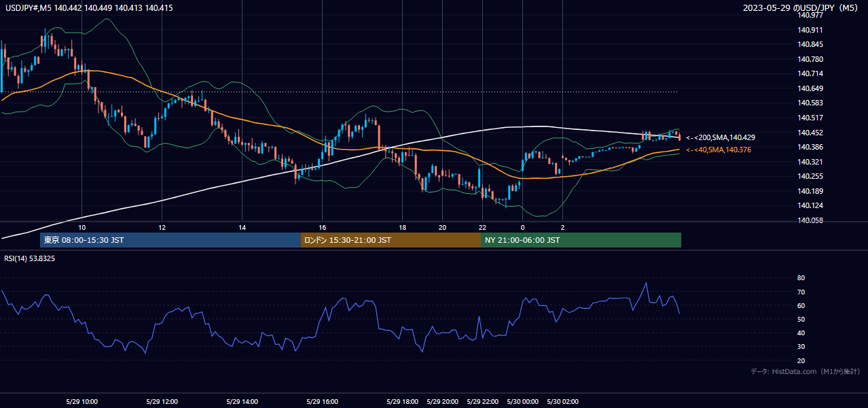Image resolution: width=868 pixels, height=408 pixels.
Task: Click the 140.189 price axis label
Action: 810,191
